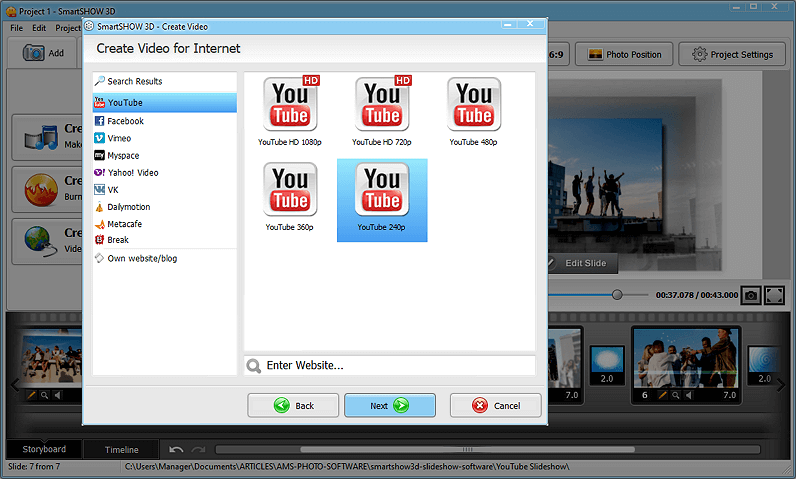Screen dimensions: 796x479
Task: Pick the YouTube 480p preset icon
Action: pos(474,104)
